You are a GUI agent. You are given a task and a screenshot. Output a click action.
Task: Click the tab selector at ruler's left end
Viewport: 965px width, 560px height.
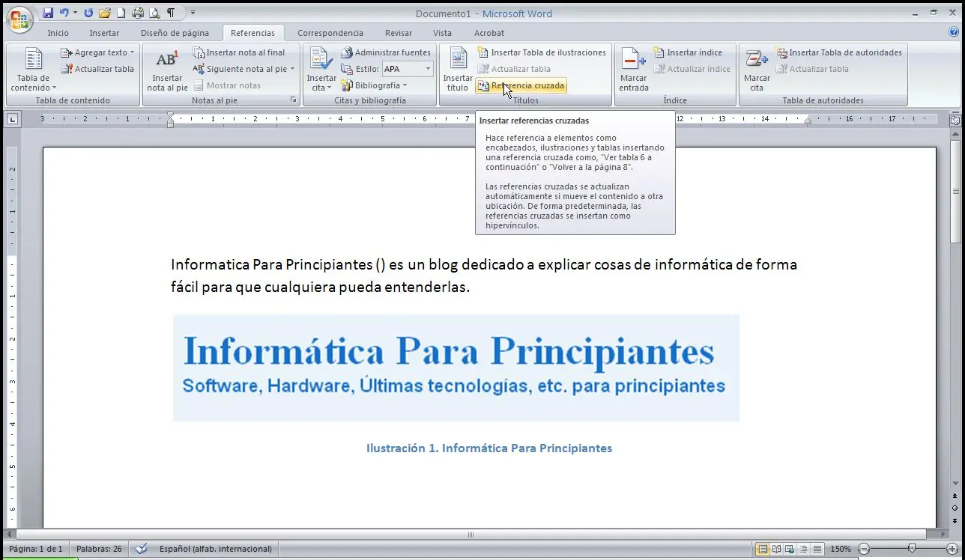click(x=13, y=118)
